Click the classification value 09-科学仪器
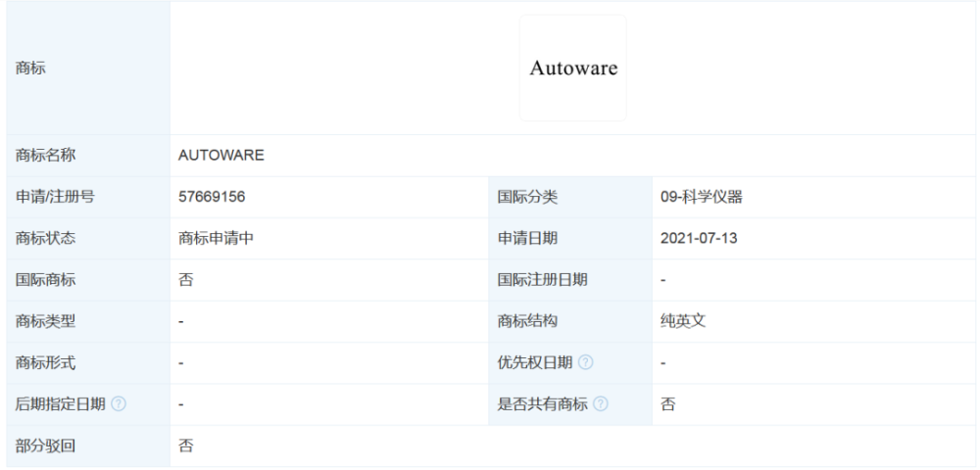Viewport: 980px width, 470px height. coord(702,197)
